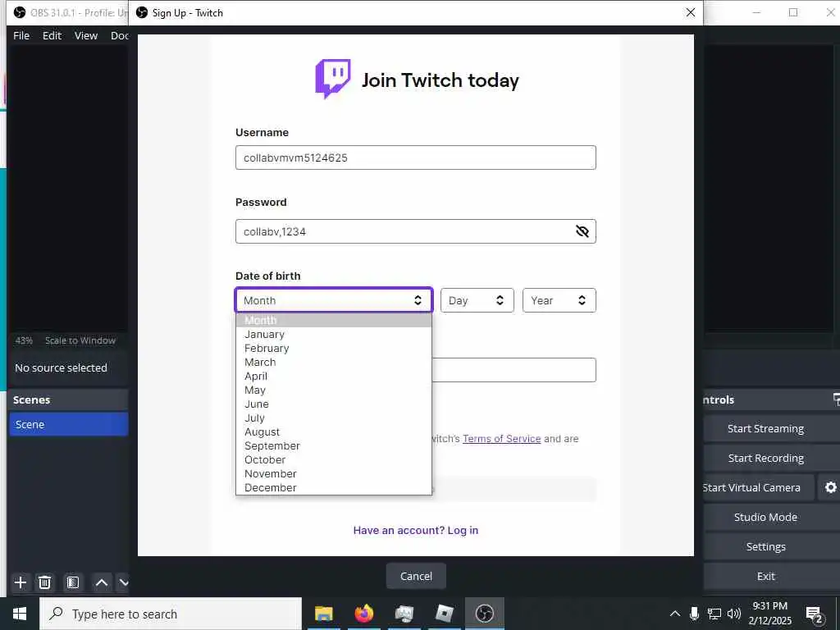Follow the Have an account? Log in link

(x=416, y=531)
